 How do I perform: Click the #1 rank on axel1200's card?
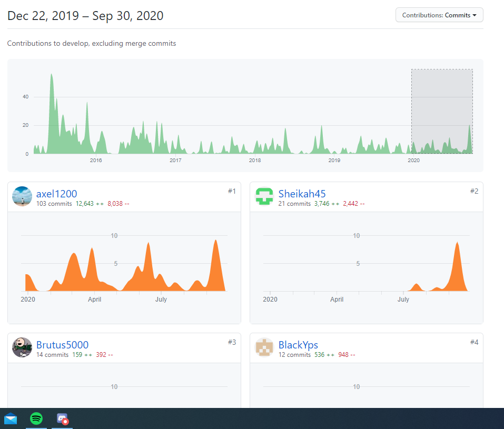(232, 191)
